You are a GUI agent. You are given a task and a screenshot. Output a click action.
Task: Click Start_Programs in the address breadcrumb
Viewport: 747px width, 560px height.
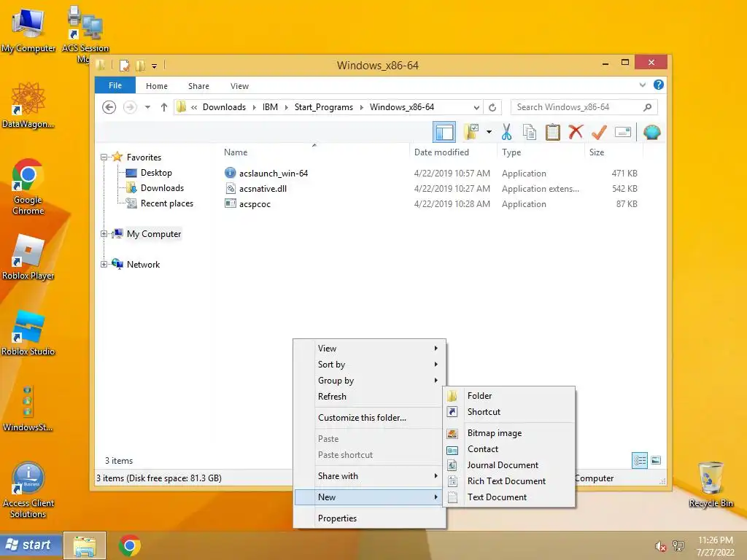click(324, 107)
